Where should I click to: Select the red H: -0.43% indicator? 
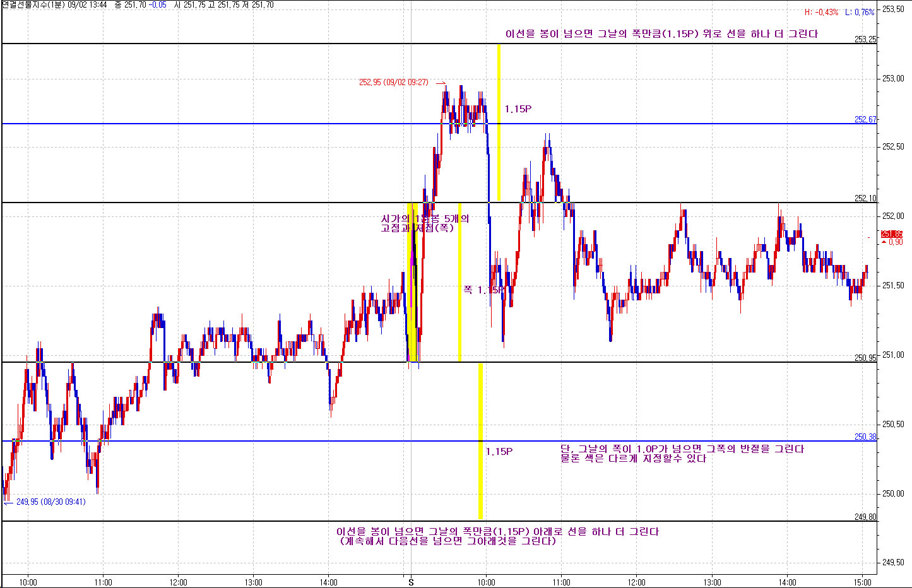[x=821, y=12]
